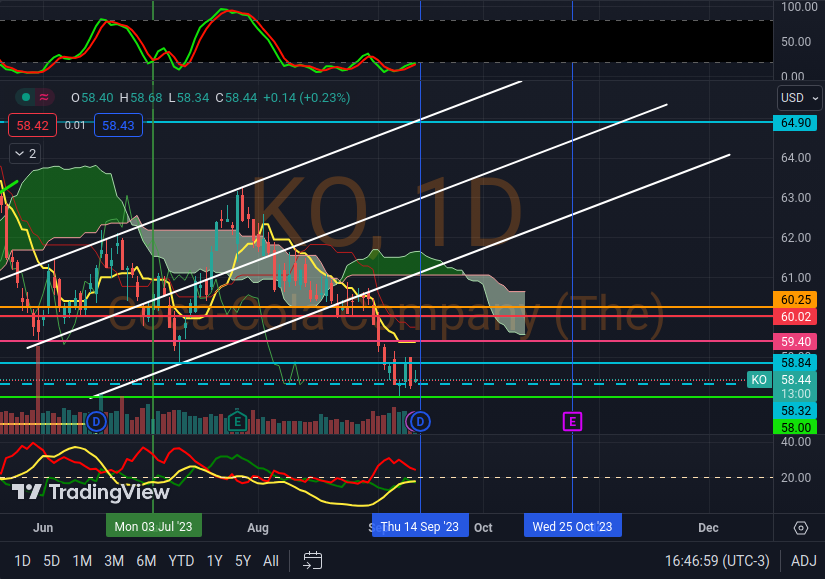Click the 20.00 lower indicator axis label
Image resolution: width=825 pixels, height=579 pixels.
pos(796,477)
